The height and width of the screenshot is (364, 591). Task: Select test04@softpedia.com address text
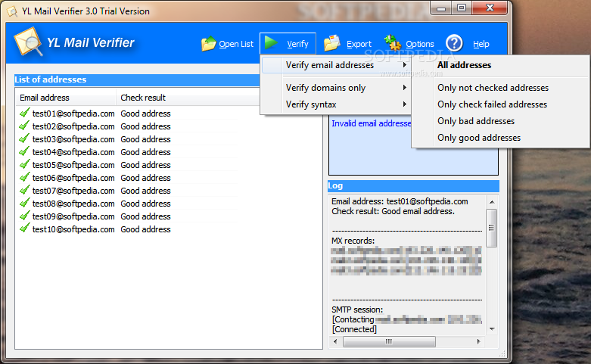click(x=73, y=152)
